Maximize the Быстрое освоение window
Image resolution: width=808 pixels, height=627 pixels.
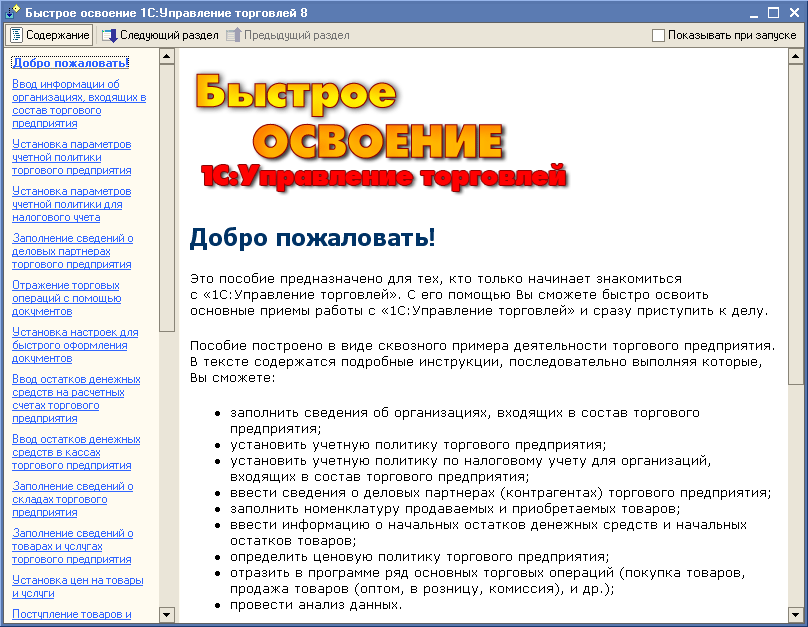(x=773, y=12)
